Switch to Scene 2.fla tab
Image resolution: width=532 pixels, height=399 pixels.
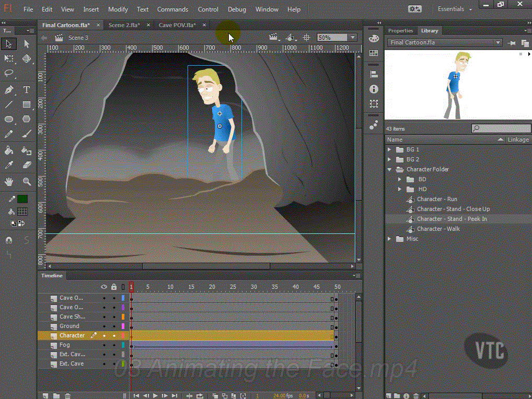tap(124, 25)
